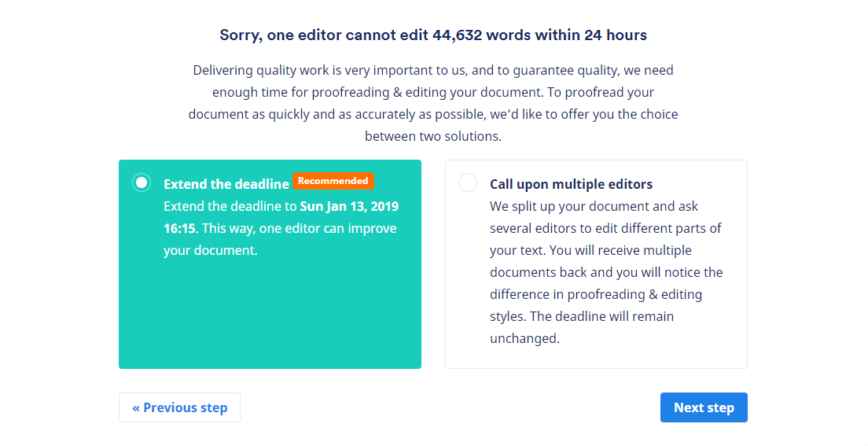Go back using Previous step button

pyautogui.click(x=179, y=407)
